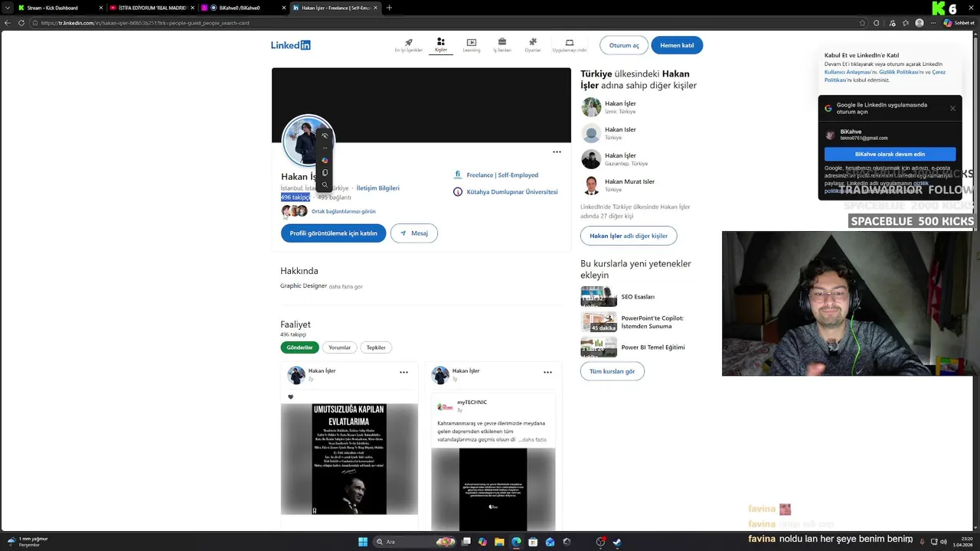980x551 pixels.
Task: Click hide icon in selection mini toolbar
Action: (x=325, y=135)
